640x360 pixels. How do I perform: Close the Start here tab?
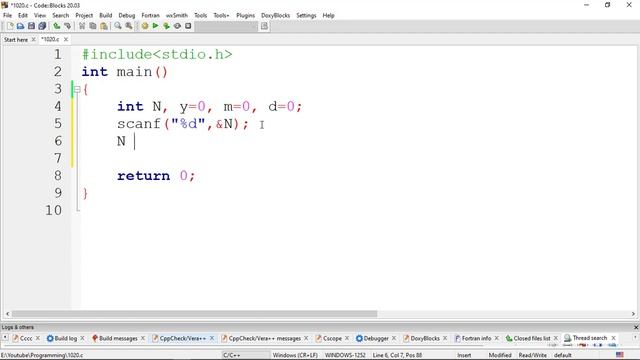(33, 40)
